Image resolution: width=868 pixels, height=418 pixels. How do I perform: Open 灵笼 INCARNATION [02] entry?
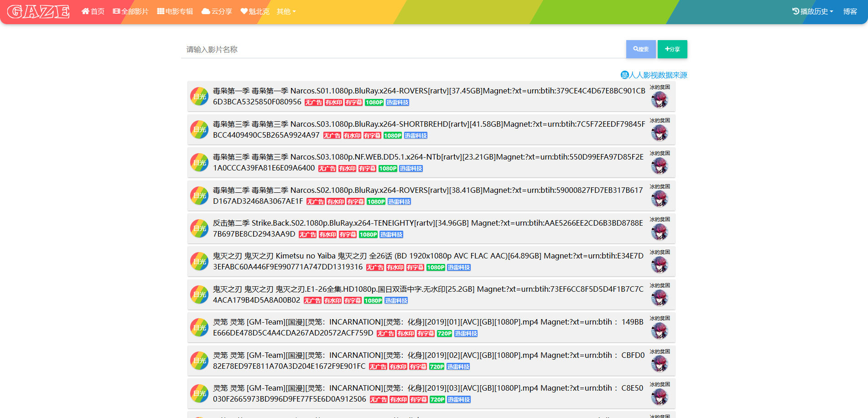(x=429, y=361)
